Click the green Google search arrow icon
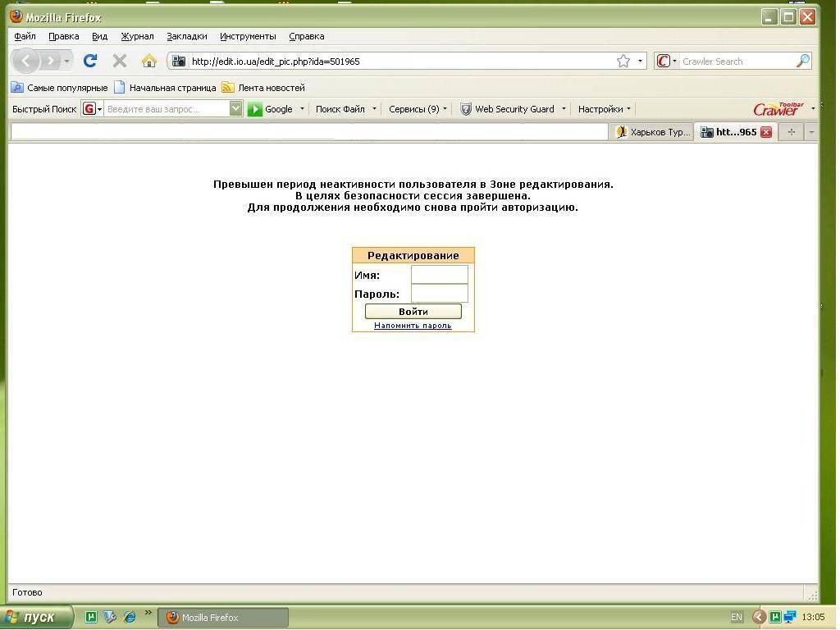840x630 pixels. [x=255, y=109]
